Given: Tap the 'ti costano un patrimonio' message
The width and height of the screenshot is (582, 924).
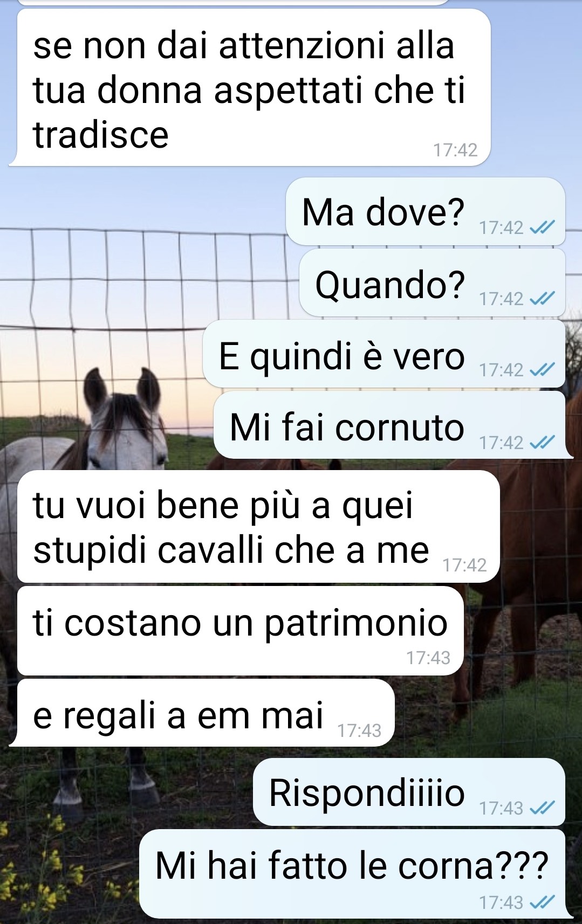Looking at the screenshot, I should [x=241, y=631].
